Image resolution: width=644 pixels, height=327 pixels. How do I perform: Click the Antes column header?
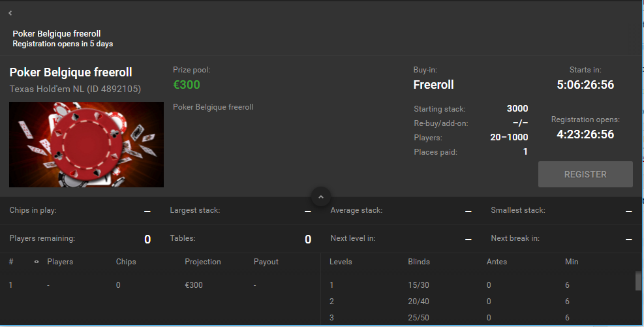tap(497, 262)
